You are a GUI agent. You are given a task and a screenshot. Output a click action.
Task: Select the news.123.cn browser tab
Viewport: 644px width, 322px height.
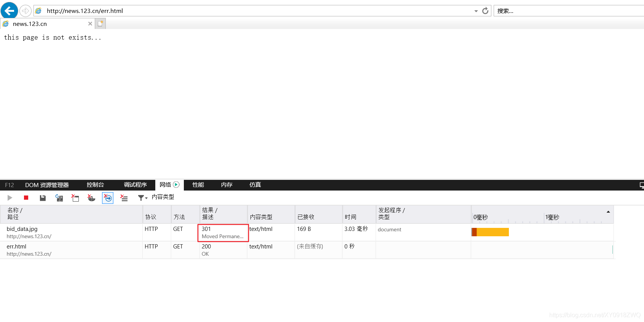(x=47, y=24)
